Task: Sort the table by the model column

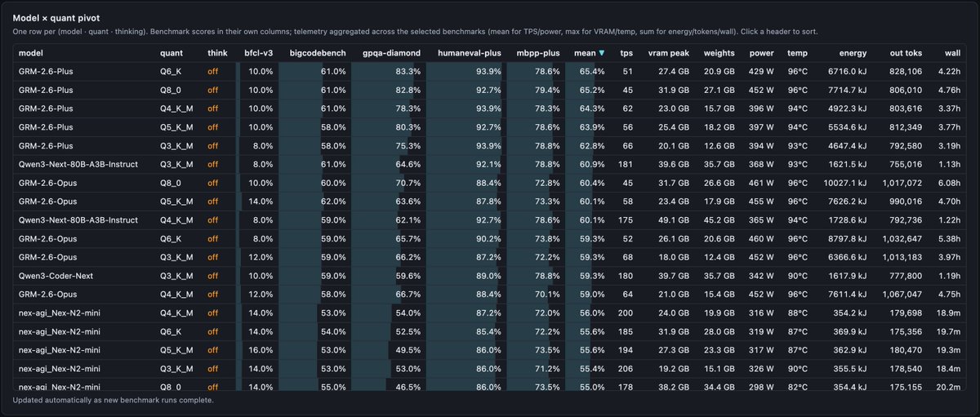Action: [29, 53]
